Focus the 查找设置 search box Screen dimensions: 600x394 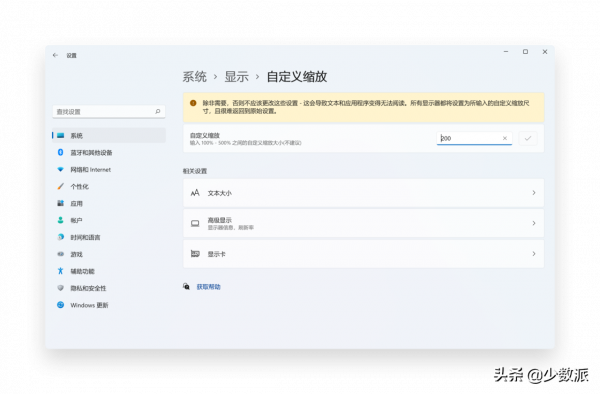click(x=109, y=112)
